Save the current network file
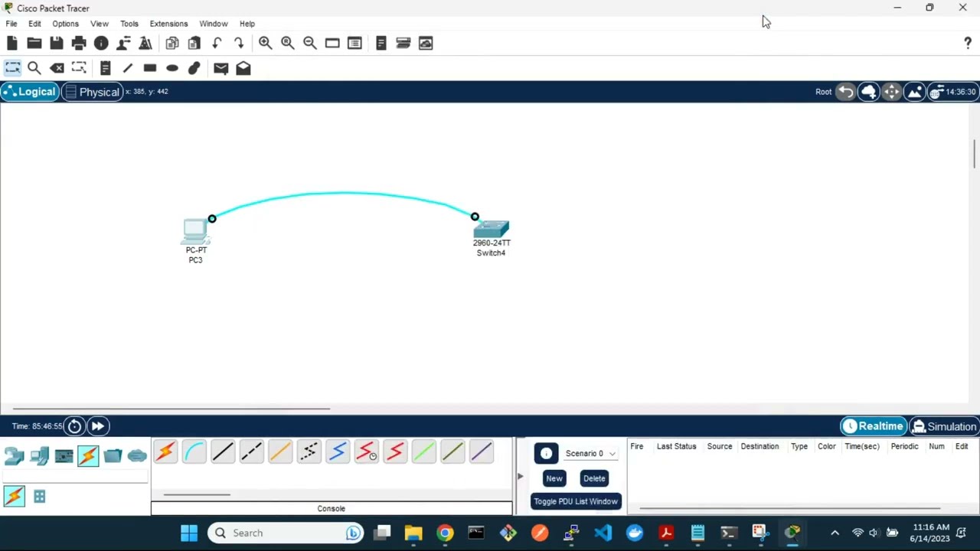 (x=57, y=43)
